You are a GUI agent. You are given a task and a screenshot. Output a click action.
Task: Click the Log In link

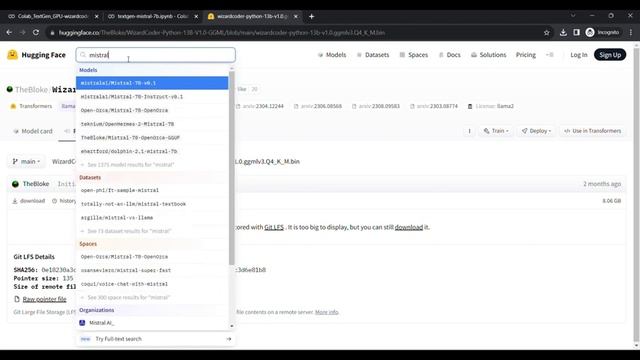(x=579, y=55)
